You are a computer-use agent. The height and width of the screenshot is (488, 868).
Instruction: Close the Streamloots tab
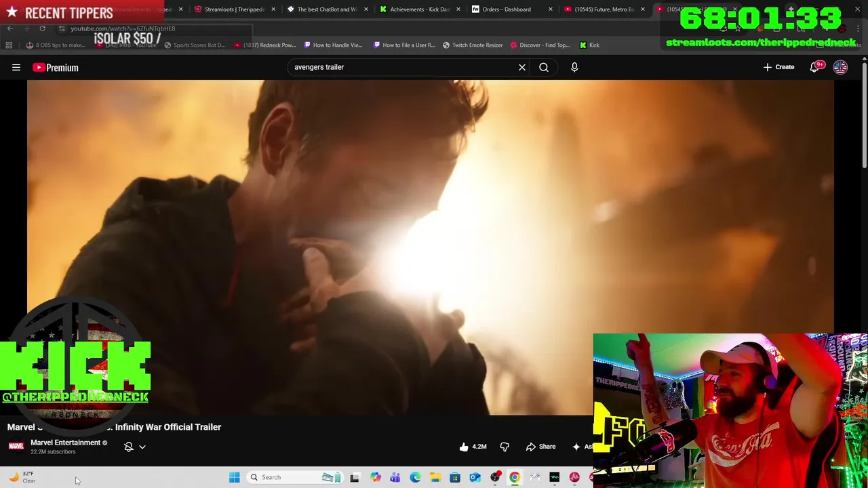273,9
